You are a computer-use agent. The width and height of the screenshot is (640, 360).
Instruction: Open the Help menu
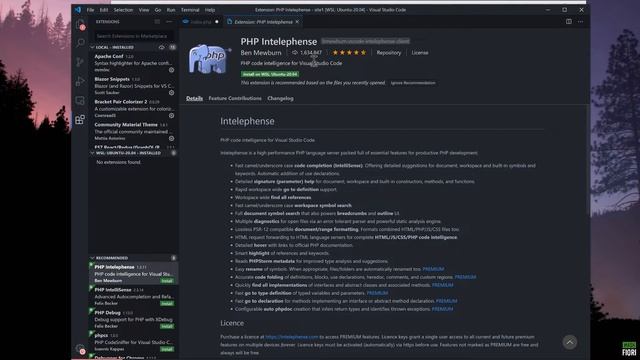pos(210,10)
